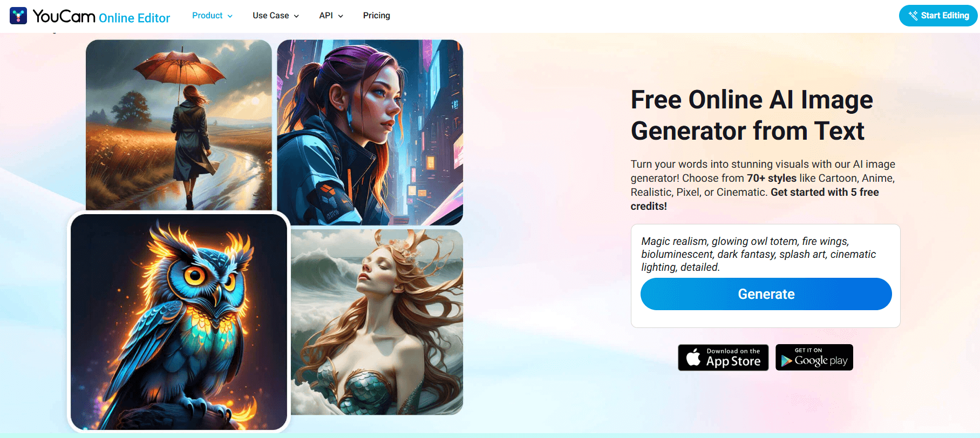Image resolution: width=980 pixels, height=438 pixels.
Task: Click the Start Editing button
Action: (938, 16)
